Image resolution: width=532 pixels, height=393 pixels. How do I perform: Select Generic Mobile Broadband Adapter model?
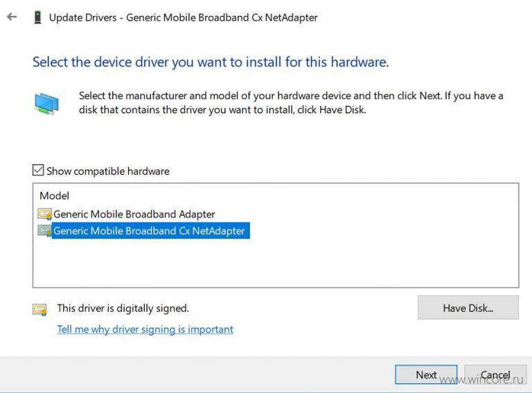point(134,214)
